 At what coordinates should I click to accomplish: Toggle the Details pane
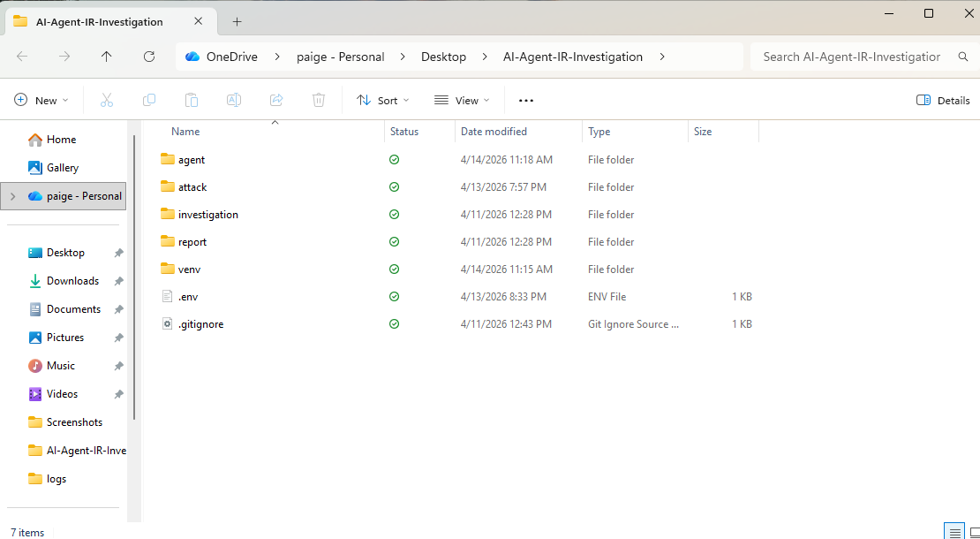(943, 101)
